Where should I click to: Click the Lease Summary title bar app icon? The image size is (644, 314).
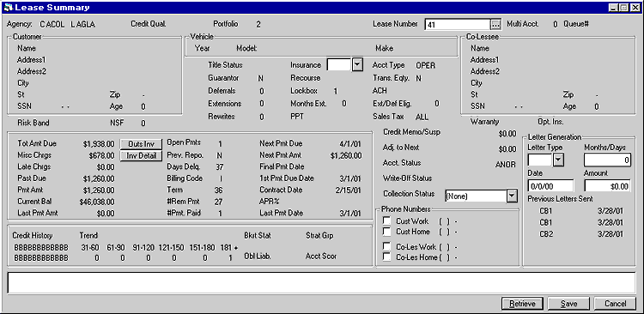(x=8, y=8)
